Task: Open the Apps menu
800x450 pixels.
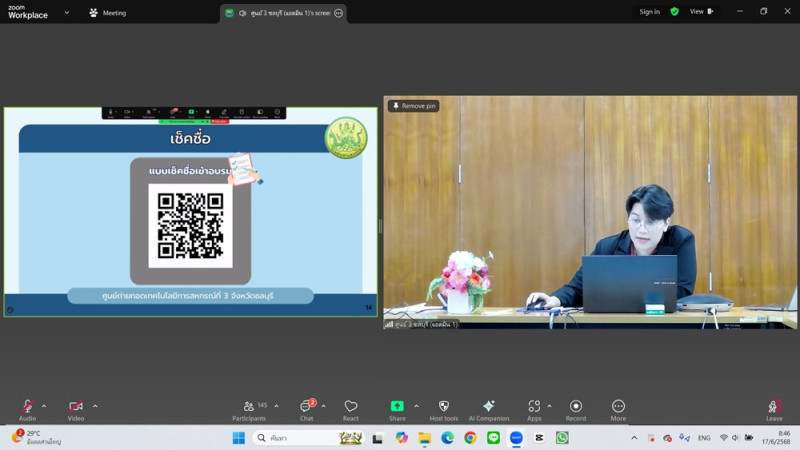Action: [534, 410]
